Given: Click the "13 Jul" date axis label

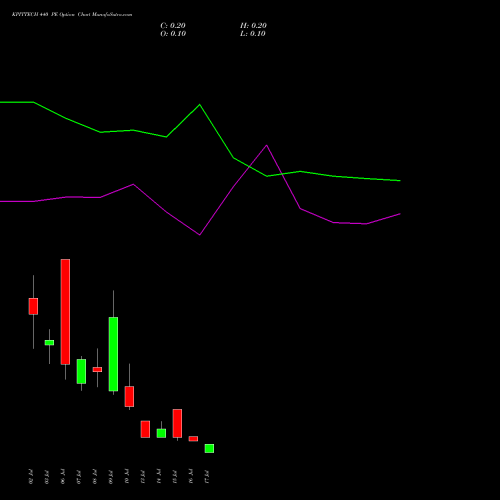Looking at the screenshot, I should [143, 477].
